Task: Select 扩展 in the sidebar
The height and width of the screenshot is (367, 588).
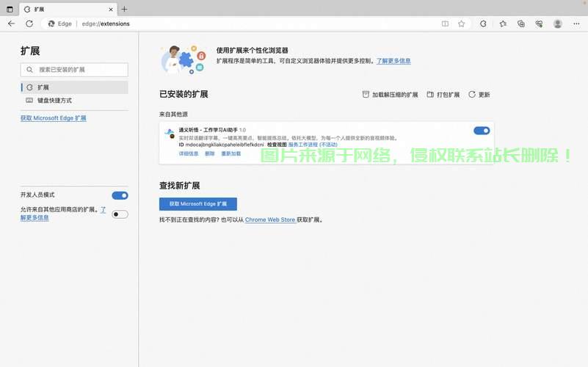Action: pos(74,87)
